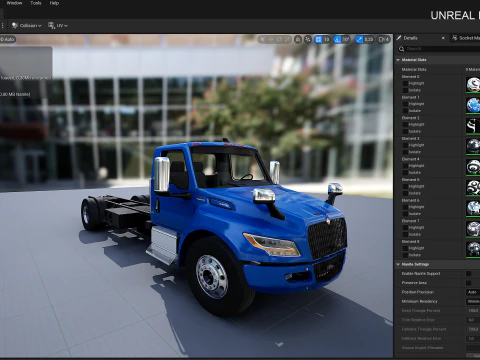Switch to the Socket Manager tab
This screenshot has width=480, height=360.
click(466, 38)
